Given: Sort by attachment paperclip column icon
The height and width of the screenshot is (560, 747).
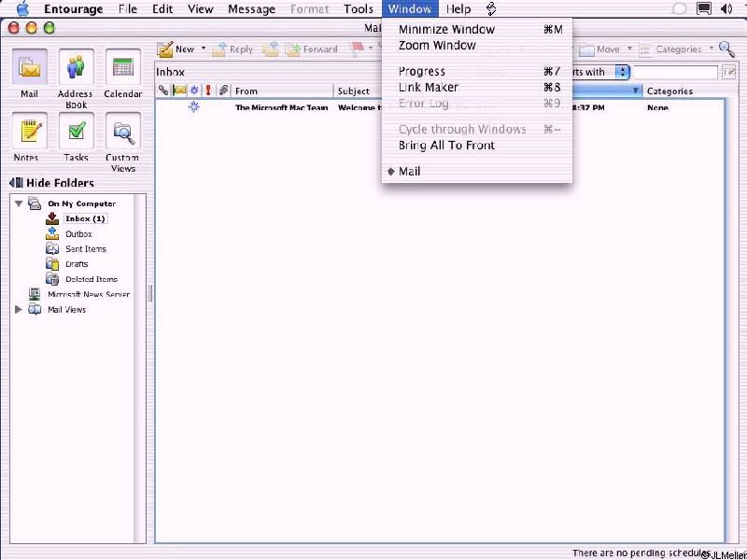Looking at the screenshot, I should pos(223,90).
